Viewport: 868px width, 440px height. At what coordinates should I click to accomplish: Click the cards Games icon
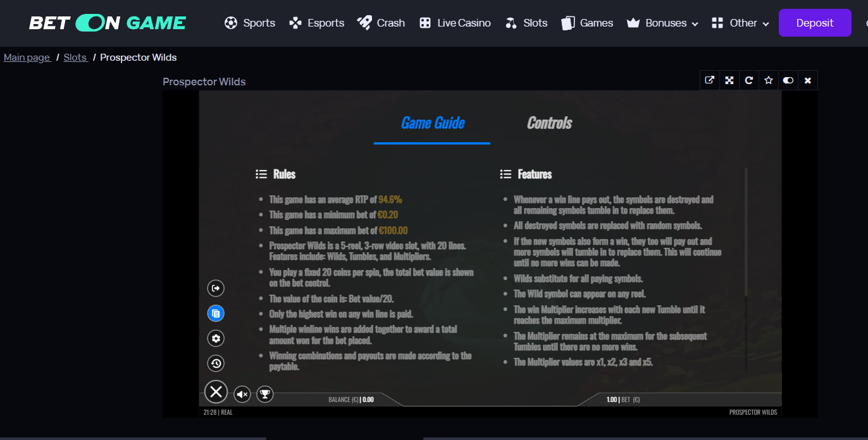(x=567, y=23)
